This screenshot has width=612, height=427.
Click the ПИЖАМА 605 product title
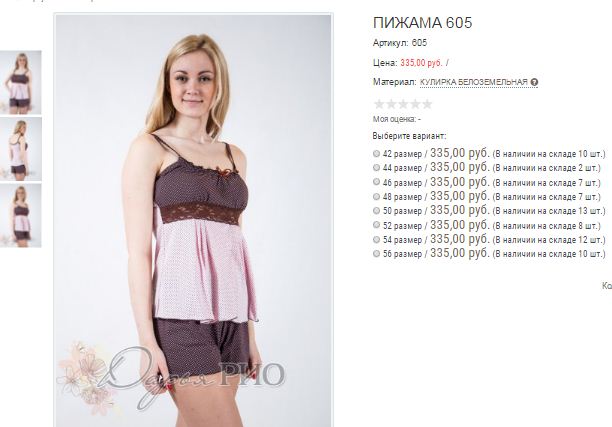[423, 23]
